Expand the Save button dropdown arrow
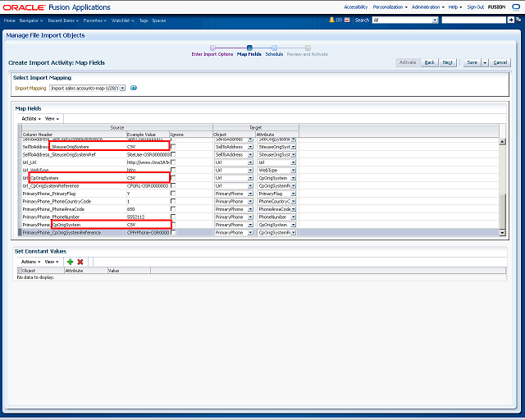Viewport: 525px width, 420px height. point(485,62)
